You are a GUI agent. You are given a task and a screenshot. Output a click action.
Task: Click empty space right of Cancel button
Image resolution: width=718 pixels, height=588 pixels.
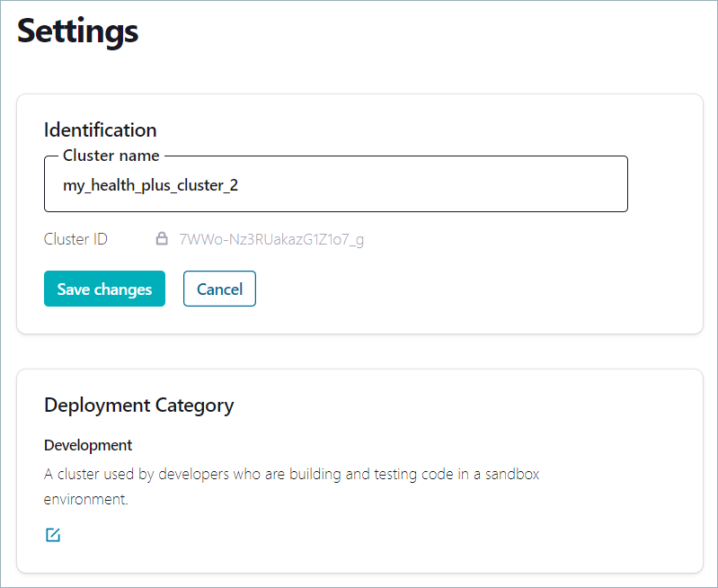[x=449, y=289]
